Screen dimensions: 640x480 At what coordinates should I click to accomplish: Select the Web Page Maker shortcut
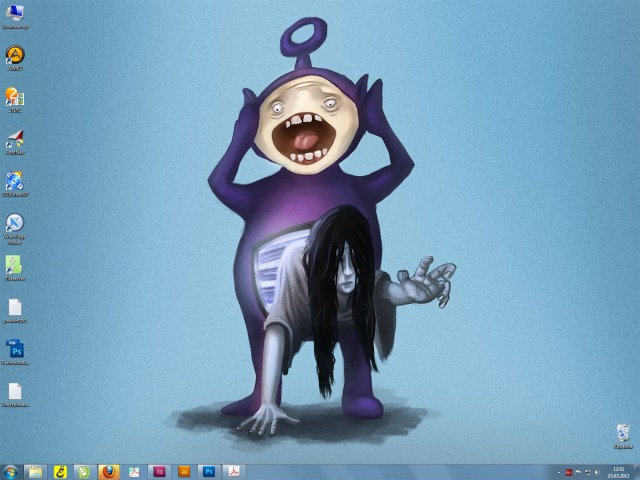(15, 229)
